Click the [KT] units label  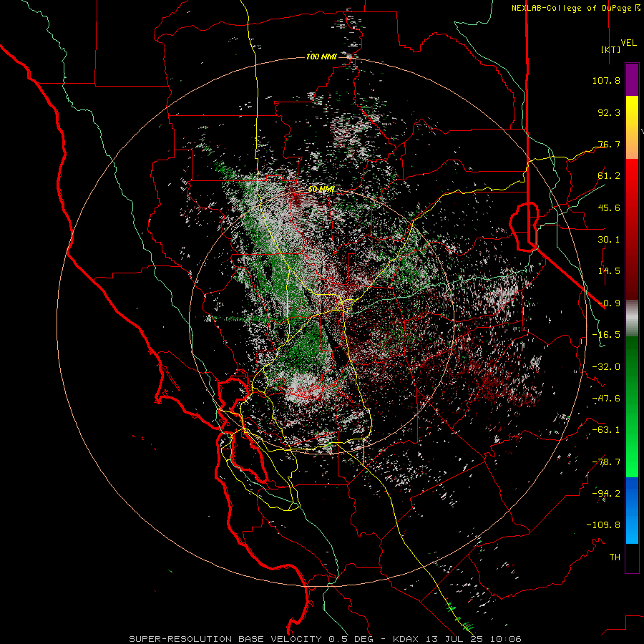(610, 49)
